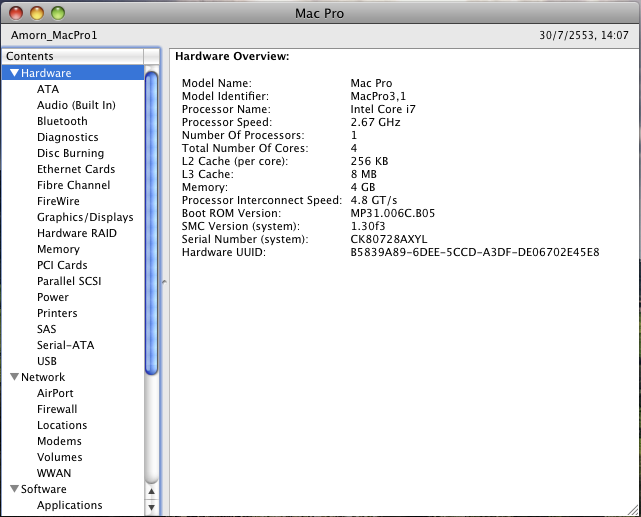
Task: Select the Fibre Channel item
Action: (74, 185)
